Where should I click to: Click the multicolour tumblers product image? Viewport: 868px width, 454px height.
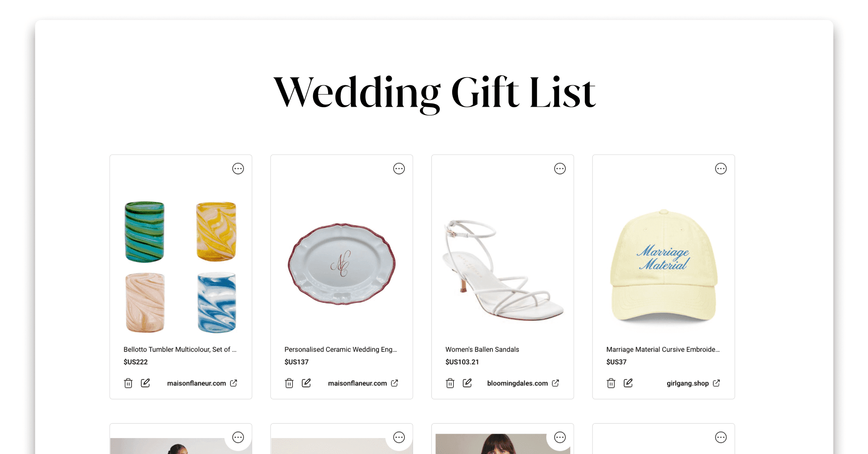tap(181, 267)
